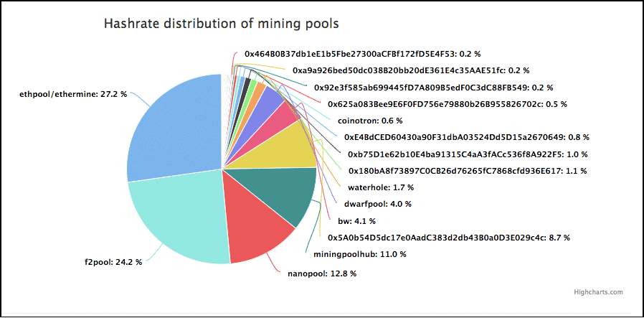Click the 0x5A0b54D5... 8.7 % address label

(448, 238)
